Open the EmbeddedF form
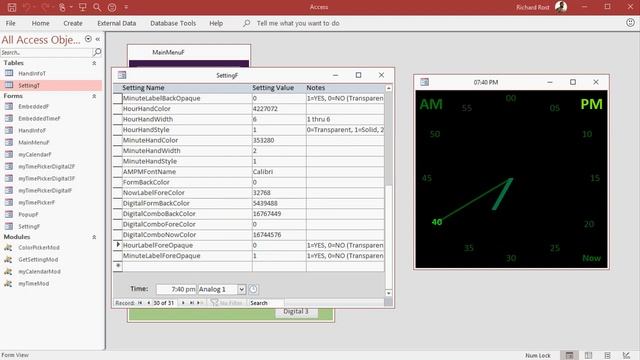This screenshot has width=640, height=360. 33,107
